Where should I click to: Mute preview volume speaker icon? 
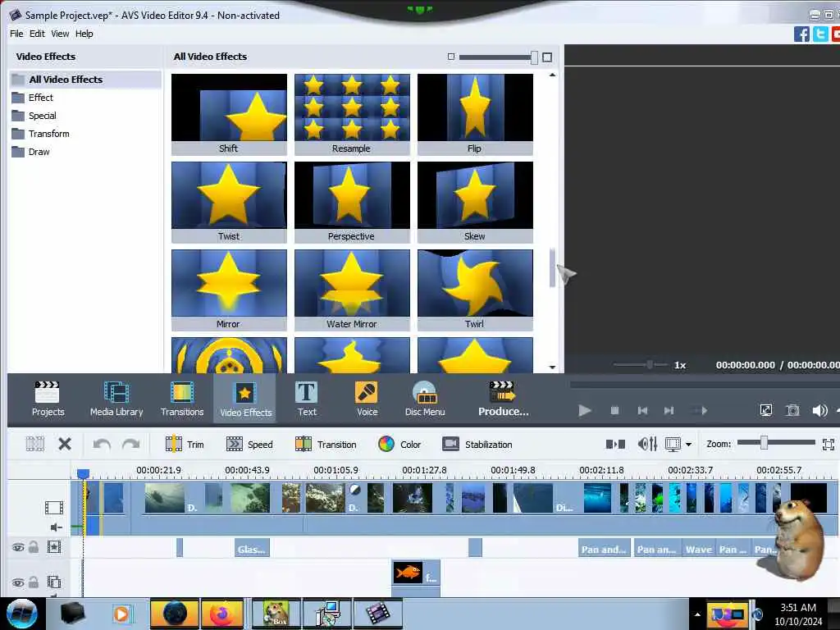[x=819, y=410]
